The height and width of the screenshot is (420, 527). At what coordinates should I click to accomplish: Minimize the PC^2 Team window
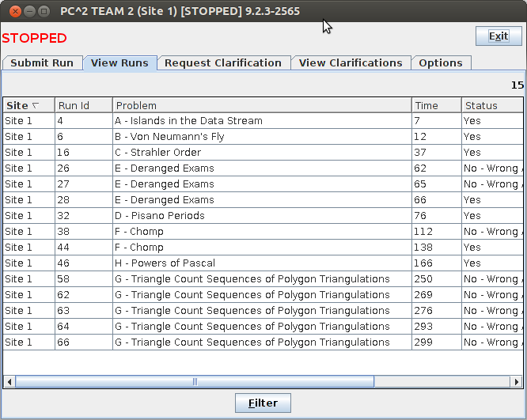(28, 11)
